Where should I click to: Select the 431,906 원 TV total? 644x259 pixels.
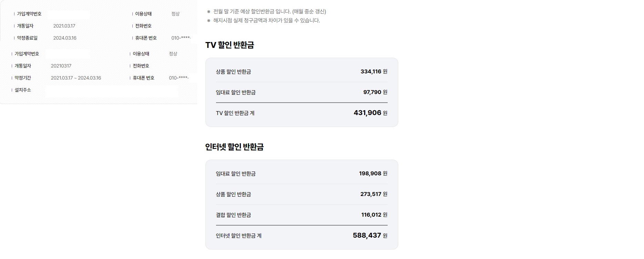coord(370,113)
